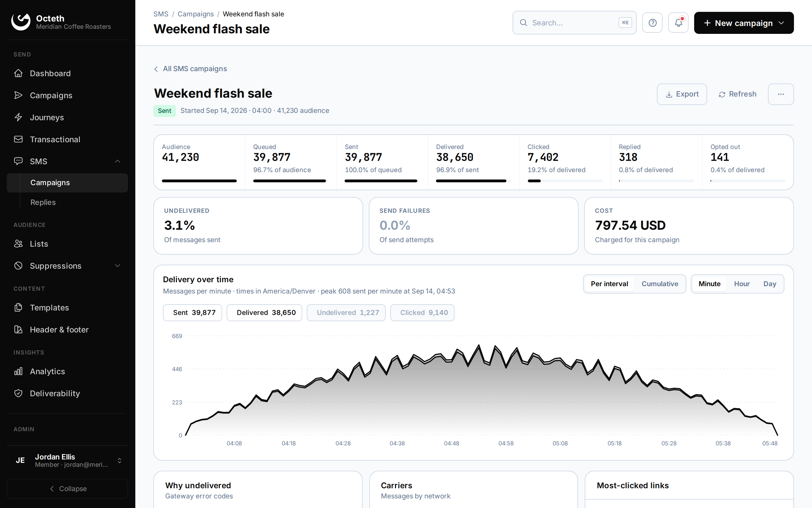Click the Templates documents icon
This screenshot has height=508, width=812.
(18, 307)
